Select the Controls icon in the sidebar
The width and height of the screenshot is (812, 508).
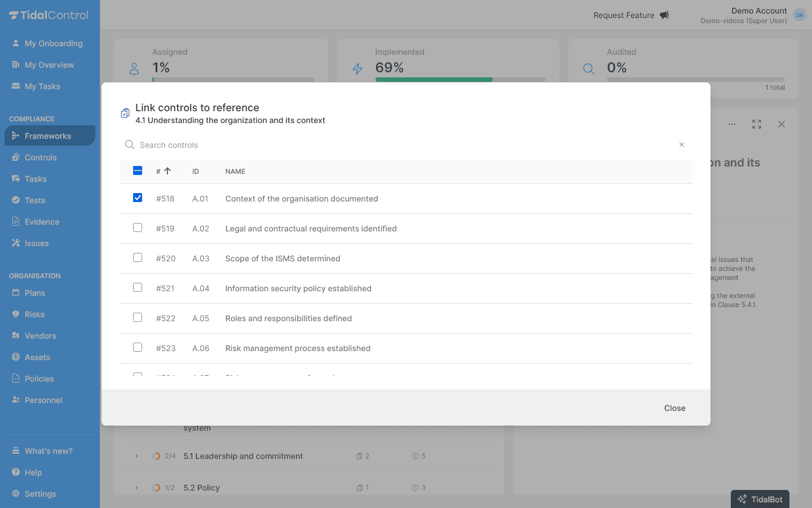click(15, 157)
